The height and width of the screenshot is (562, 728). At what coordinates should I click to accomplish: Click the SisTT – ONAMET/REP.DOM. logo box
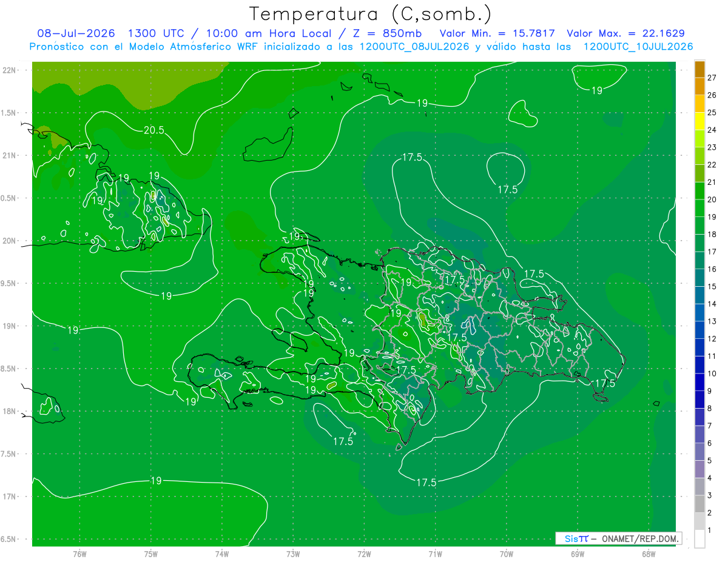(x=618, y=538)
